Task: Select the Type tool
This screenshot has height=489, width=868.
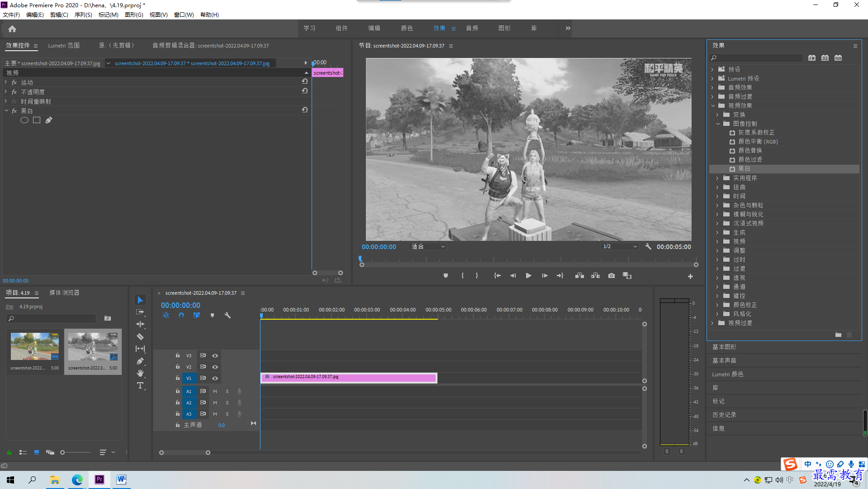Action: pos(140,385)
